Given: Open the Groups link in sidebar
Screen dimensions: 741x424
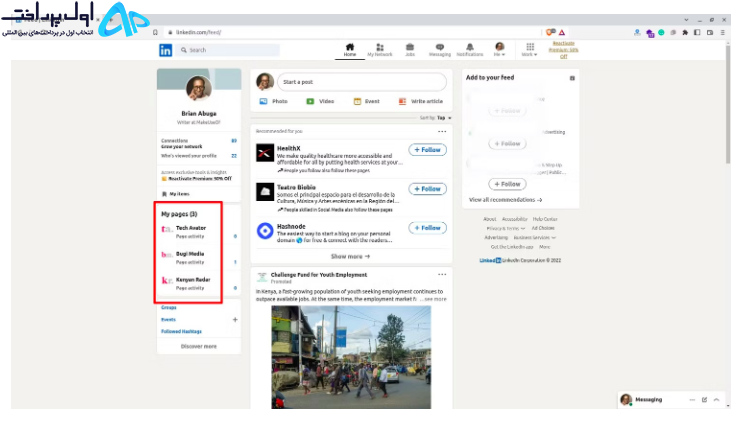Looking at the screenshot, I should (x=169, y=308).
